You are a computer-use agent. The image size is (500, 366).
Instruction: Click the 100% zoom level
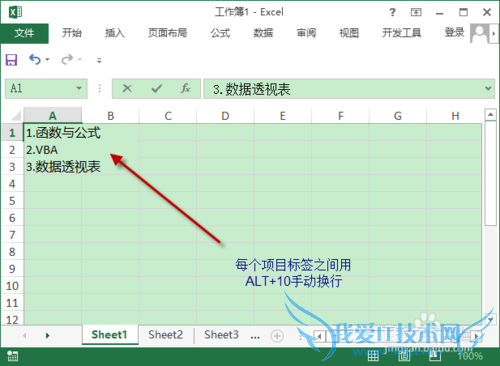tap(470, 356)
